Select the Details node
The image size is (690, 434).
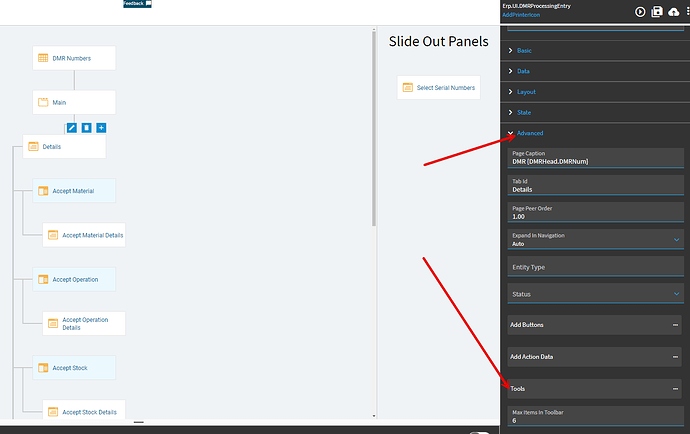tap(64, 147)
